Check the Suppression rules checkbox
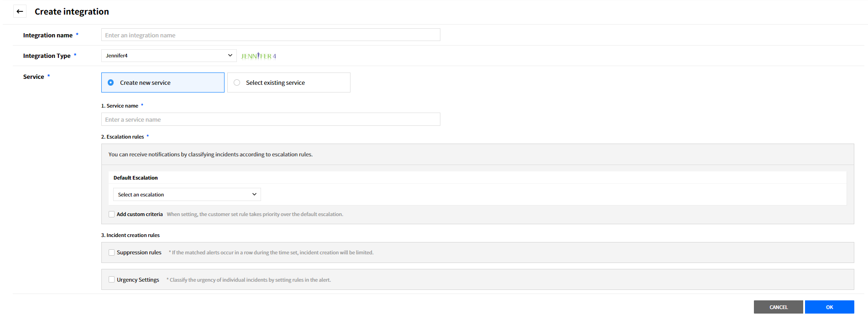 point(112,253)
